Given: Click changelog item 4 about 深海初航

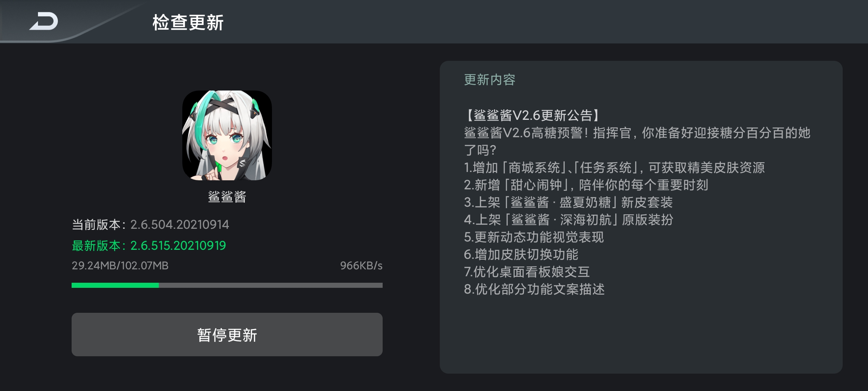Looking at the screenshot, I should 569,220.
